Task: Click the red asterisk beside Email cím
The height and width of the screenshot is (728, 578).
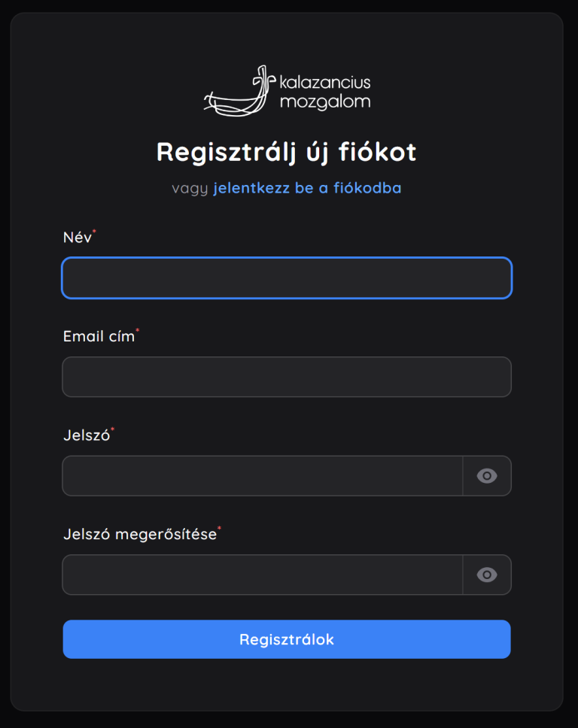Action: [138, 330]
